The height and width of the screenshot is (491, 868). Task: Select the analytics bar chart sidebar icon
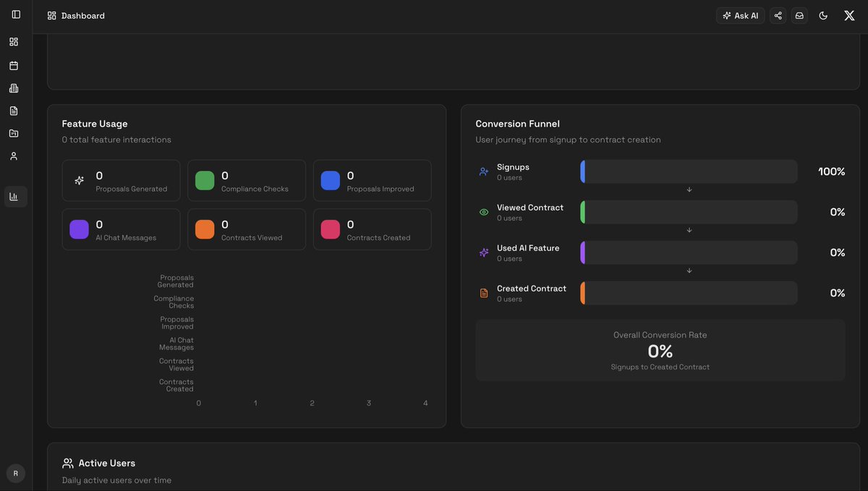pos(15,196)
